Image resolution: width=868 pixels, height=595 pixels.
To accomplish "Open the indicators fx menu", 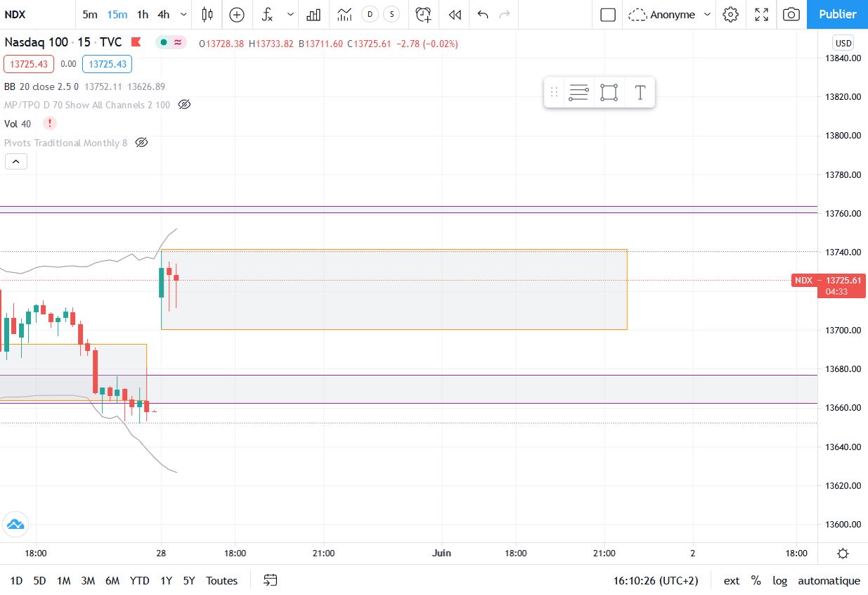I will 268,14.
